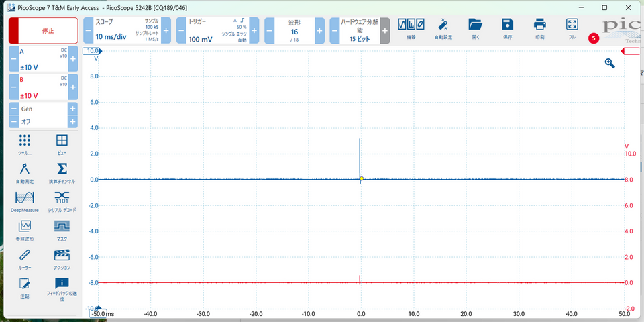Select the マスク mask tool

62,229
